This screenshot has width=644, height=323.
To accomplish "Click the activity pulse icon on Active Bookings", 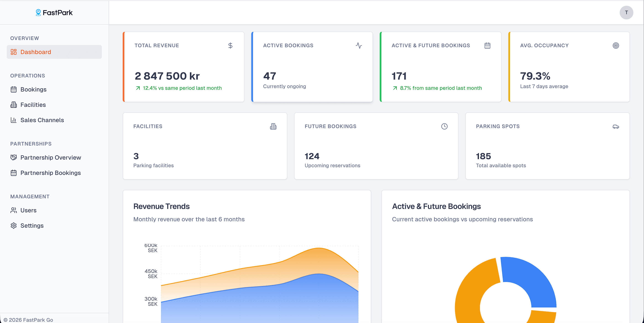I will click(x=359, y=45).
